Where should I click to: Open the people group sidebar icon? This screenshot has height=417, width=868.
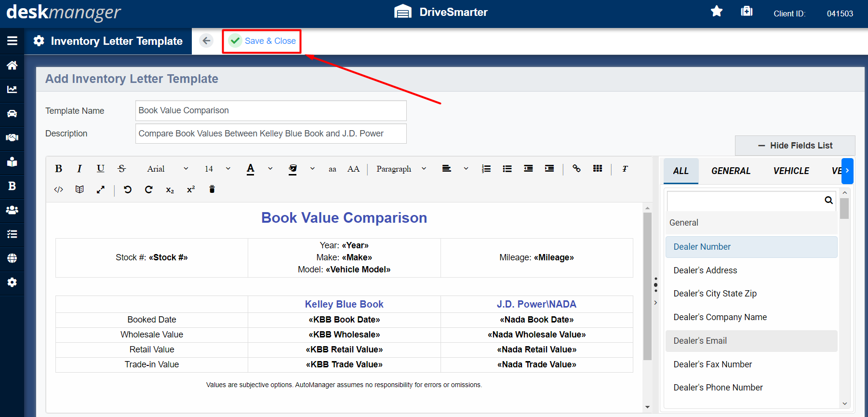point(12,210)
